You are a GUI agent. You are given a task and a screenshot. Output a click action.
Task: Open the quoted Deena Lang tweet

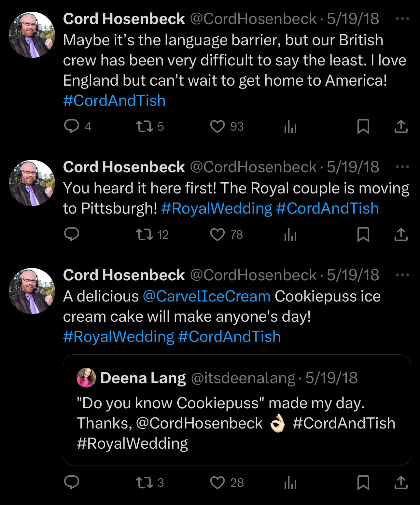(x=237, y=410)
